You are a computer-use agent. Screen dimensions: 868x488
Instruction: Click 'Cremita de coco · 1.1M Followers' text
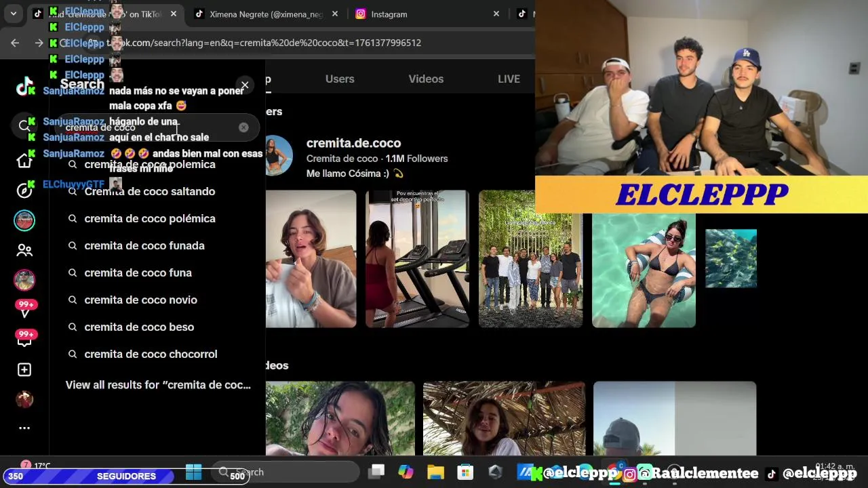[x=377, y=159]
